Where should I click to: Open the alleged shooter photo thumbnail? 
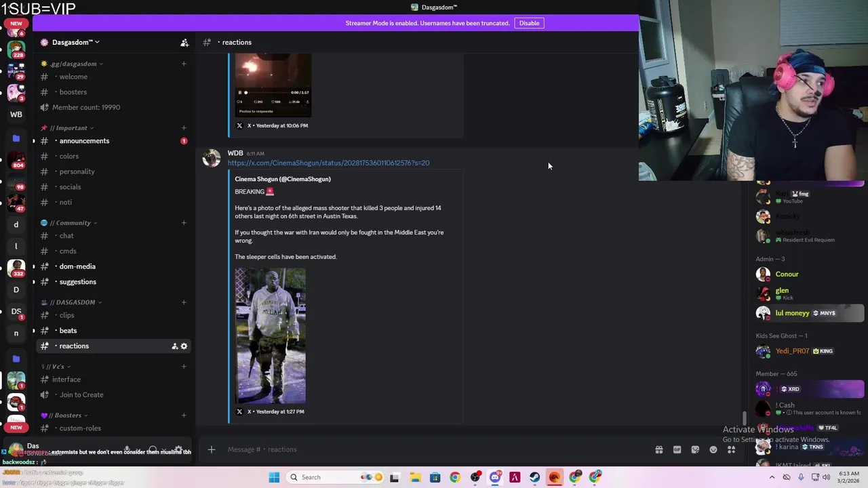tap(270, 336)
